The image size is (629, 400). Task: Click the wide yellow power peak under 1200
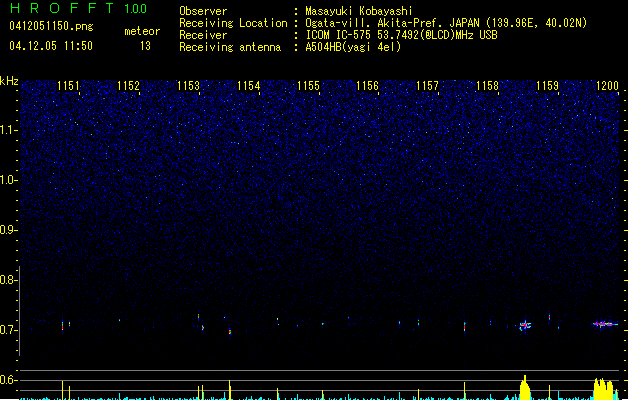[606, 388]
